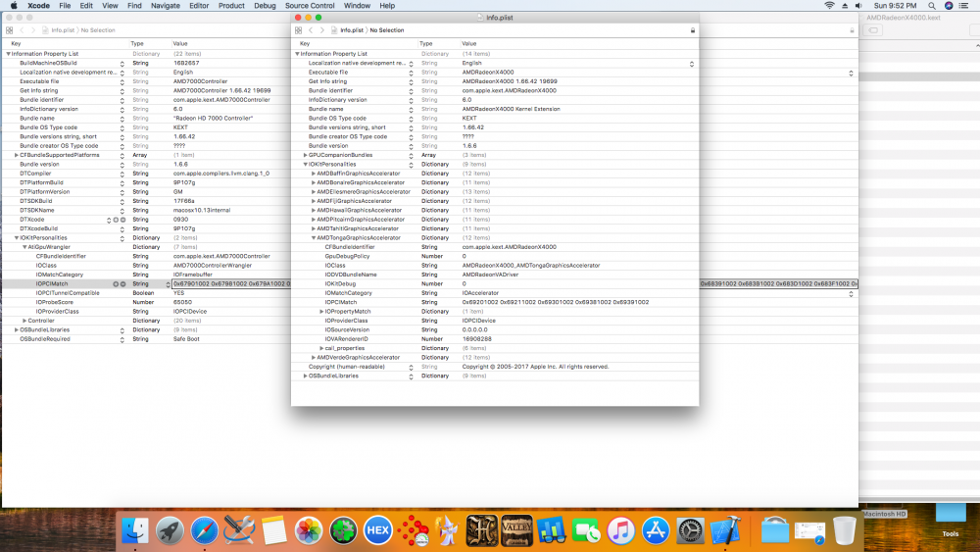
Task: Open the wizard icon app in Dock
Action: (448, 530)
